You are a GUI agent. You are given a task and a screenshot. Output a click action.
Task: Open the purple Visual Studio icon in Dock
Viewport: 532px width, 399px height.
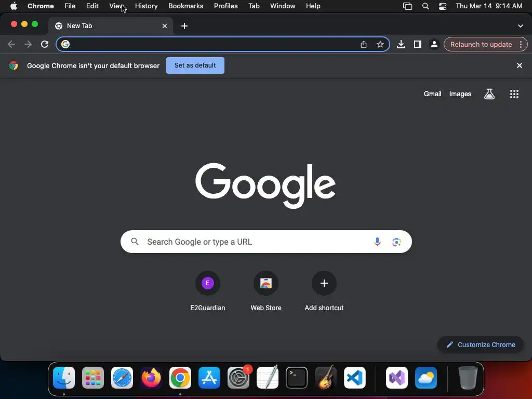(396, 378)
